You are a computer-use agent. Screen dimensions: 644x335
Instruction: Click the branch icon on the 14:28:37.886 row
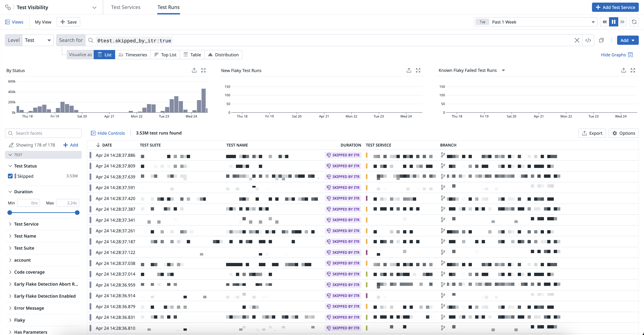(x=443, y=155)
